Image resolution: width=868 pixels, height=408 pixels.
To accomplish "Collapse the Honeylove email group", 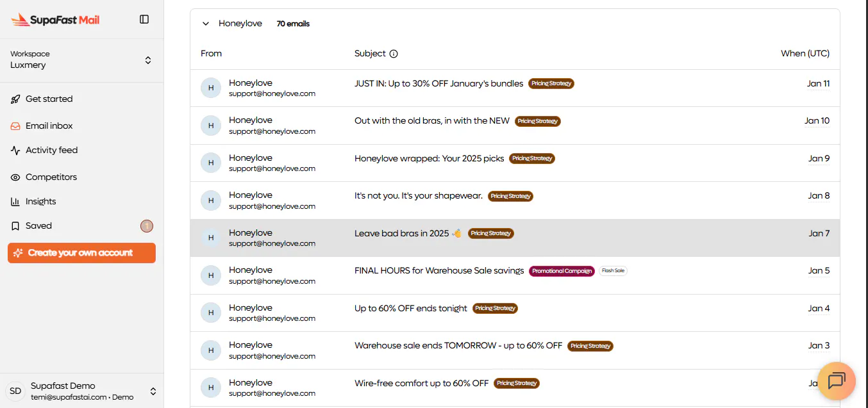I will pyautogui.click(x=206, y=24).
